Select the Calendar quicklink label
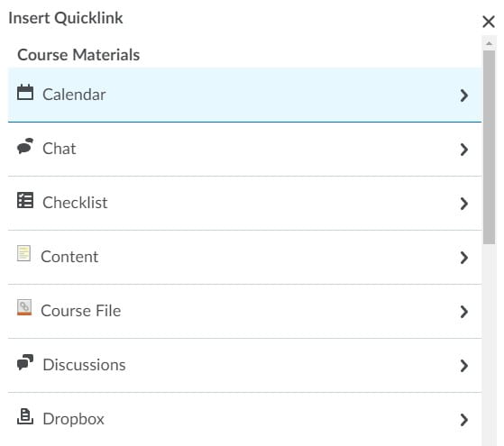Image resolution: width=504 pixels, height=446 pixels. 74,95
